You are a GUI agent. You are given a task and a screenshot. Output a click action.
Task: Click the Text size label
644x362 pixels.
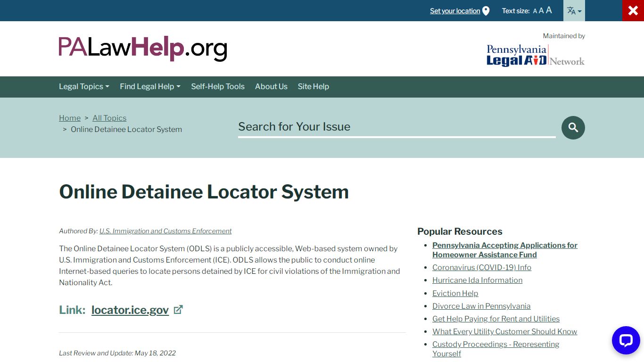(516, 11)
